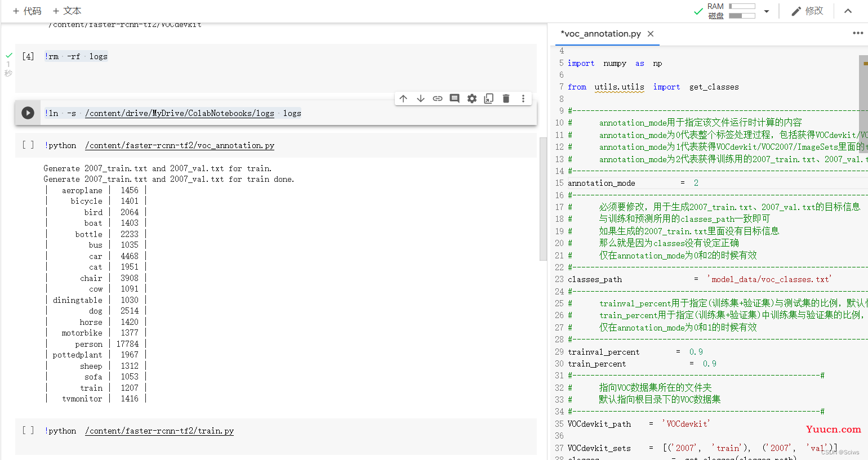The height and width of the screenshot is (460, 868).
Task: Open the pencil editing mode button
Action: [807, 11]
